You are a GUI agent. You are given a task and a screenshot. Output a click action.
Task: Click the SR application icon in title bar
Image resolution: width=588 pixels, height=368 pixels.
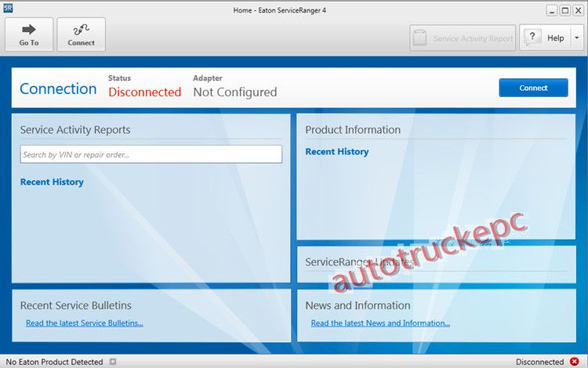[x=8, y=8]
